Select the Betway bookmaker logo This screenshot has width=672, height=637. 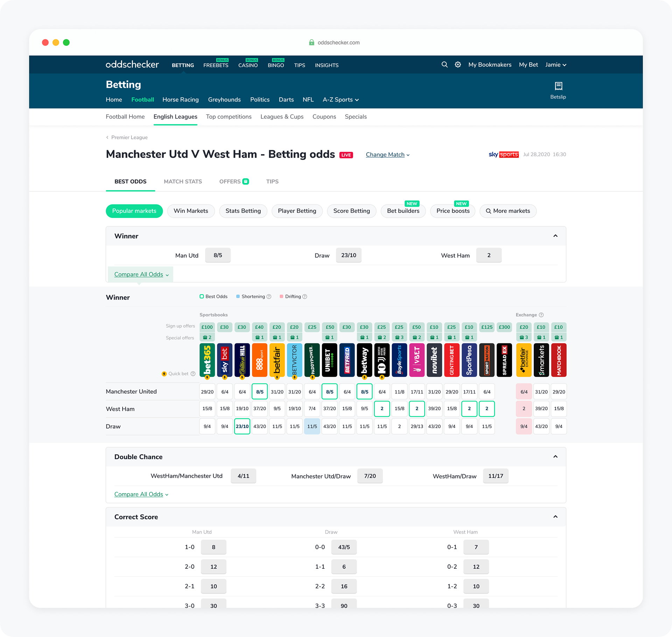364,360
